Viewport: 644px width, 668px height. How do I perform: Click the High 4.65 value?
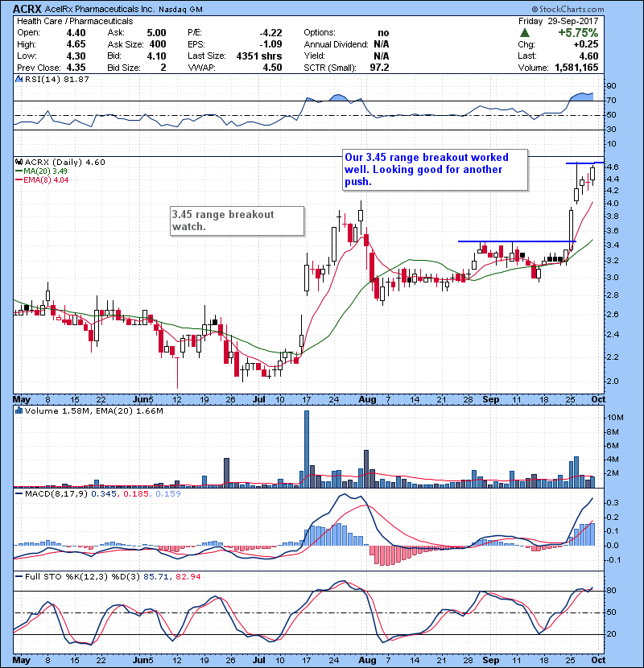[x=76, y=44]
